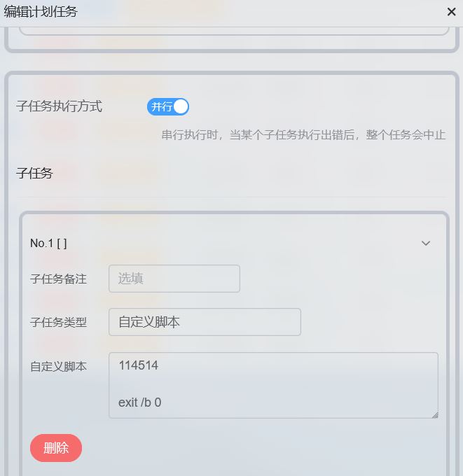Screen dimensions: 463x476
Task: Click the 子任务备注 input field
Action: pos(174,279)
